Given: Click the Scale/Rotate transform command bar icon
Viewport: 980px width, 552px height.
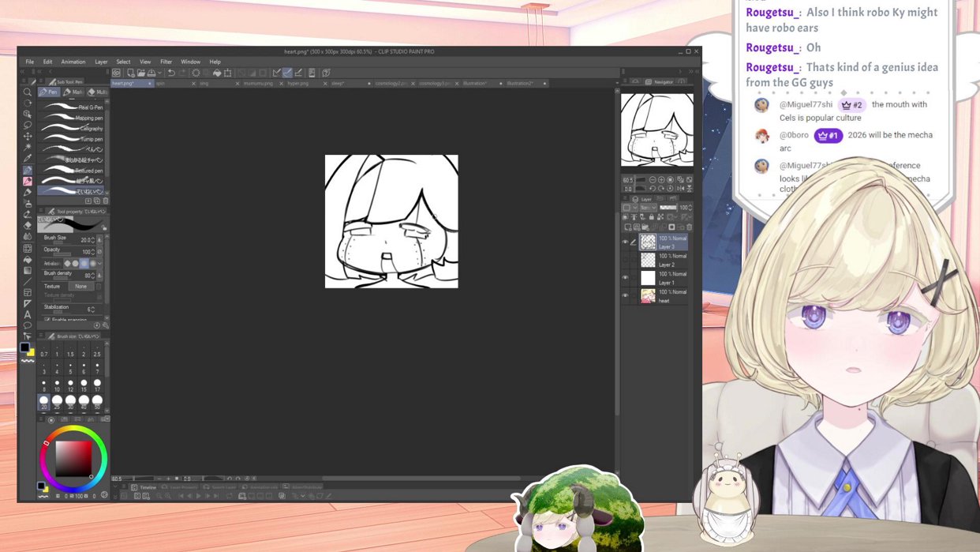Looking at the screenshot, I should pos(227,73).
